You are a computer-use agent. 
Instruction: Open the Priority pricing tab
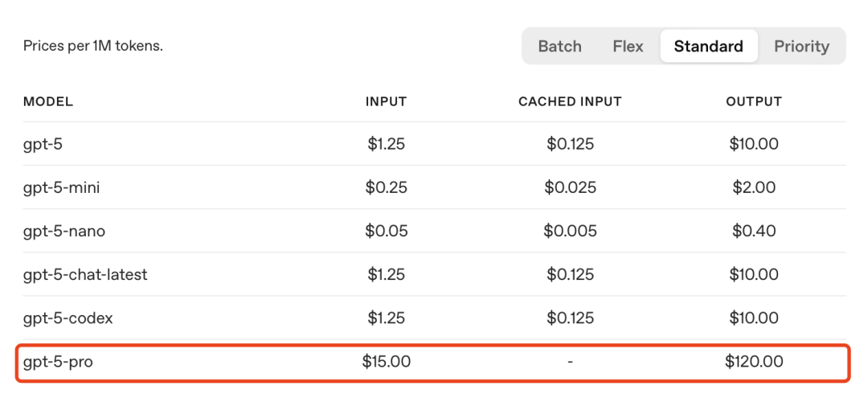801,46
